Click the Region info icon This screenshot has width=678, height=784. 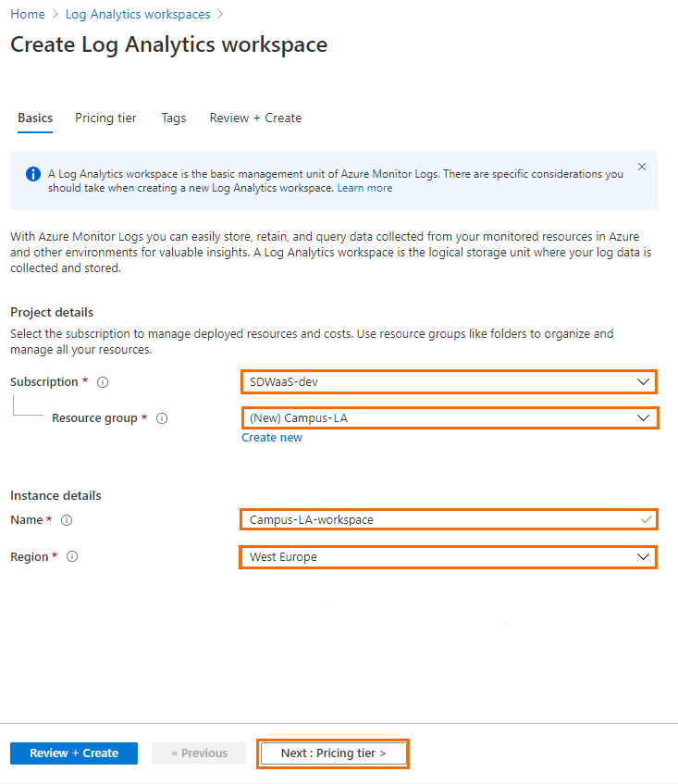(72, 556)
